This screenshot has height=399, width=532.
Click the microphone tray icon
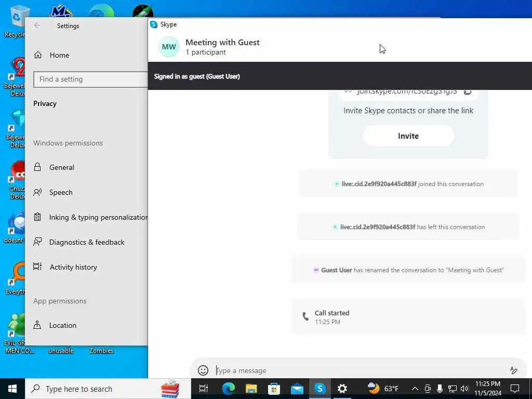pos(440,389)
